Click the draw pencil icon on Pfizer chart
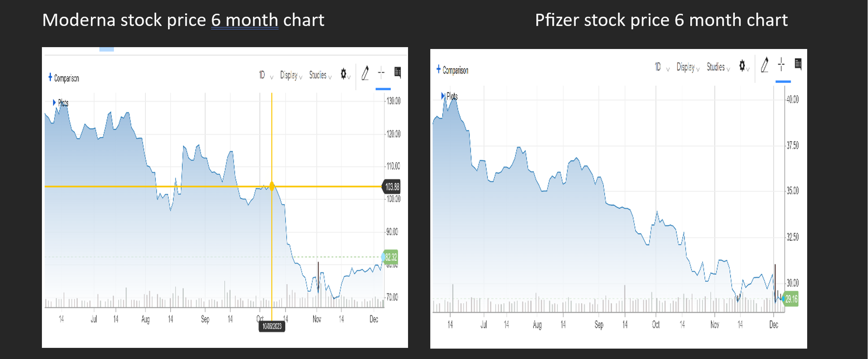 765,65
